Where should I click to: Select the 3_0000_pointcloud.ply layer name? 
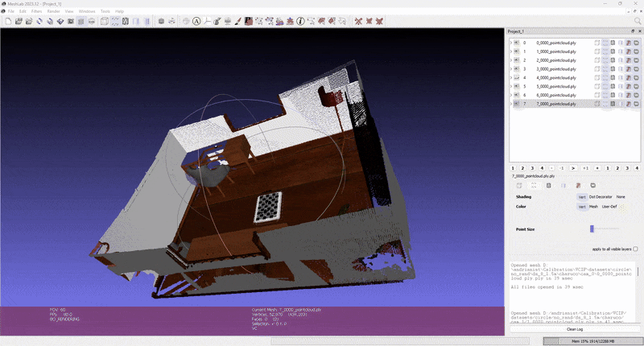[555, 69]
